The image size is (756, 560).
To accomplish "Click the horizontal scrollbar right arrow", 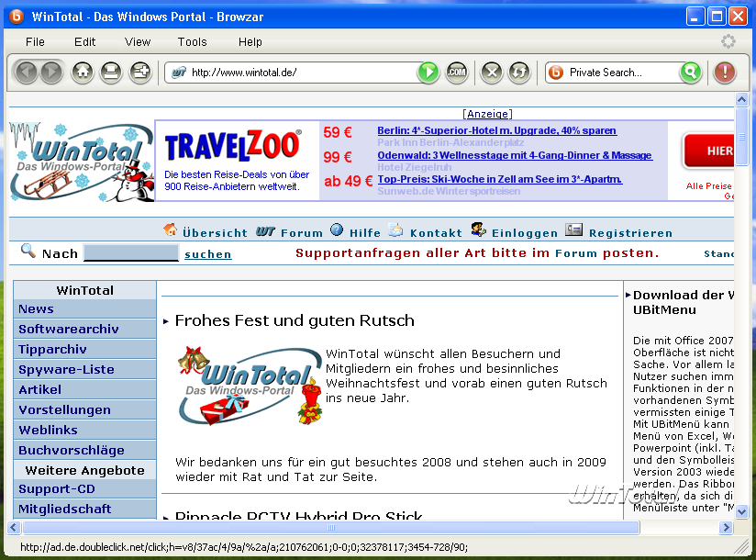I will click(x=726, y=527).
